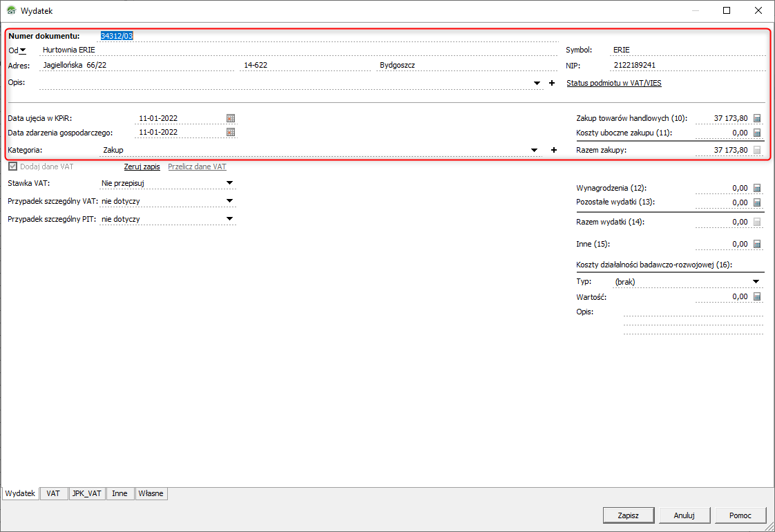Screen dimensions: 775x532
Task: Click the city field Bydgoszcz
Action: [466, 65]
